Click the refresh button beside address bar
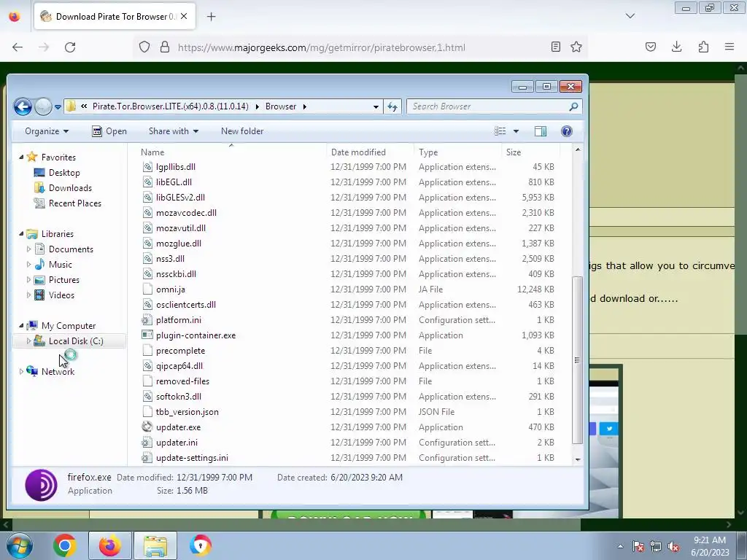The height and width of the screenshot is (560, 747). pos(392,106)
